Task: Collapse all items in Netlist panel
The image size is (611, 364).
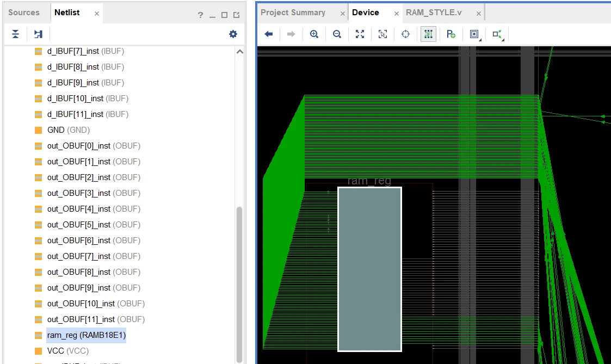Action: pyautogui.click(x=16, y=34)
